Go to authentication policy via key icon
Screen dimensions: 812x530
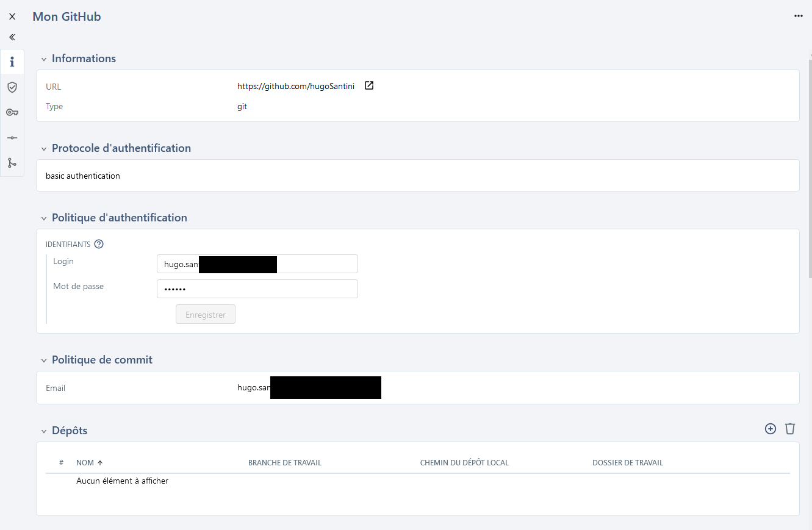click(x=12, y=112)
